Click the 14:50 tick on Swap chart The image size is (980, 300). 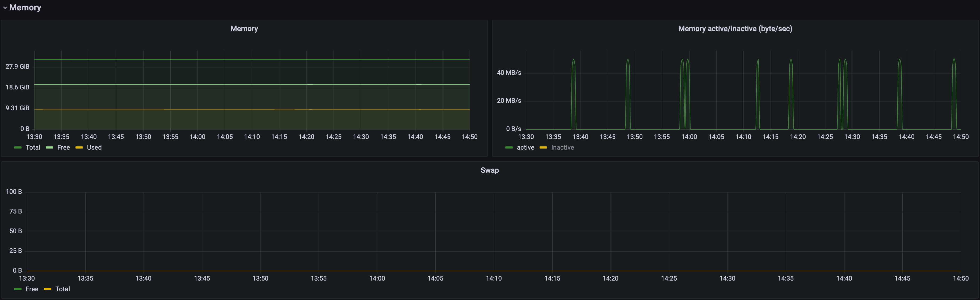pyautogui.click(x=961, y=278)
